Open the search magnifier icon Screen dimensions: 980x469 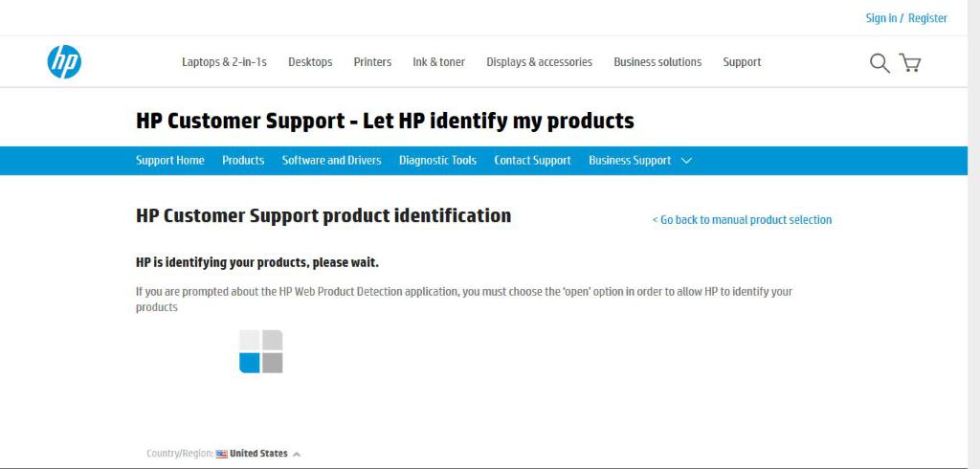879,63
